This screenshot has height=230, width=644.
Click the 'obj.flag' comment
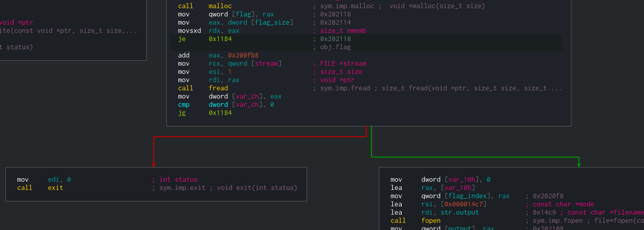(331, 47)
